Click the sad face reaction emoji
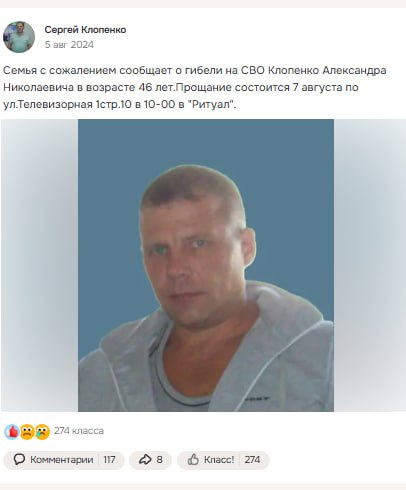406x490 pixels. click(27, 432)
